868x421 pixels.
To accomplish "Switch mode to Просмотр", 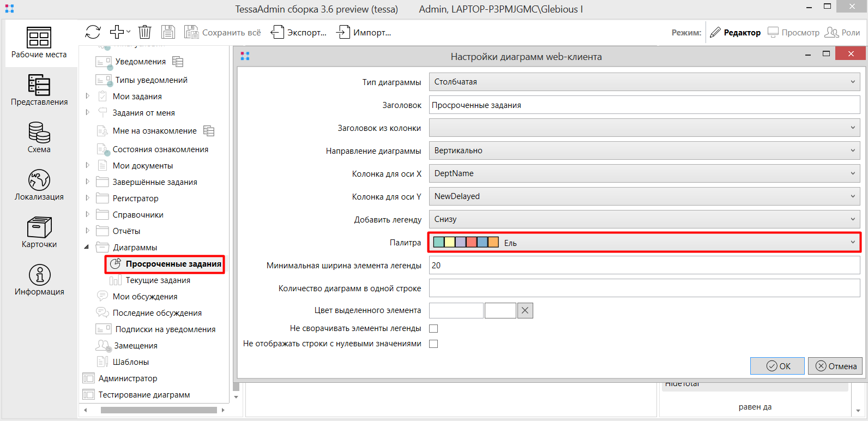I will [794, 33].
